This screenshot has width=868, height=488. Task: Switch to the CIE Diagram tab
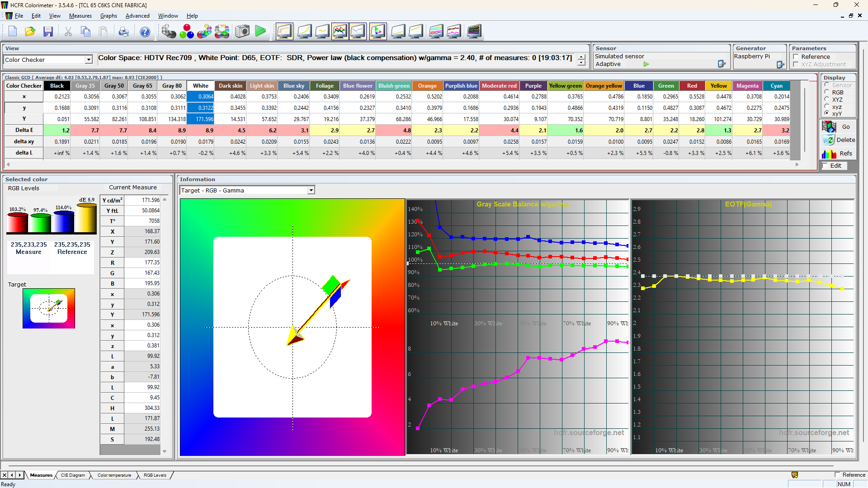(73, 475)
